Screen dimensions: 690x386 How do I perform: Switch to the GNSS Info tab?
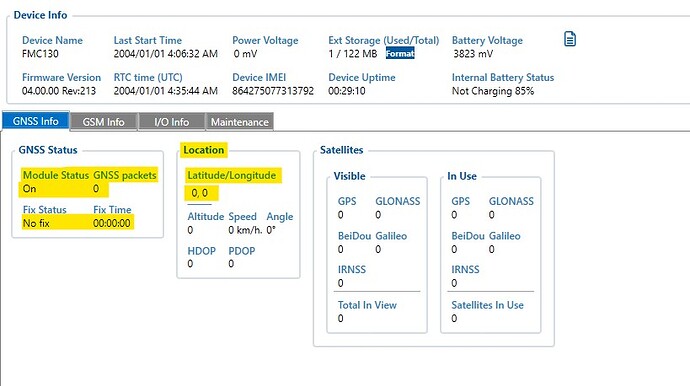point(36,121)
